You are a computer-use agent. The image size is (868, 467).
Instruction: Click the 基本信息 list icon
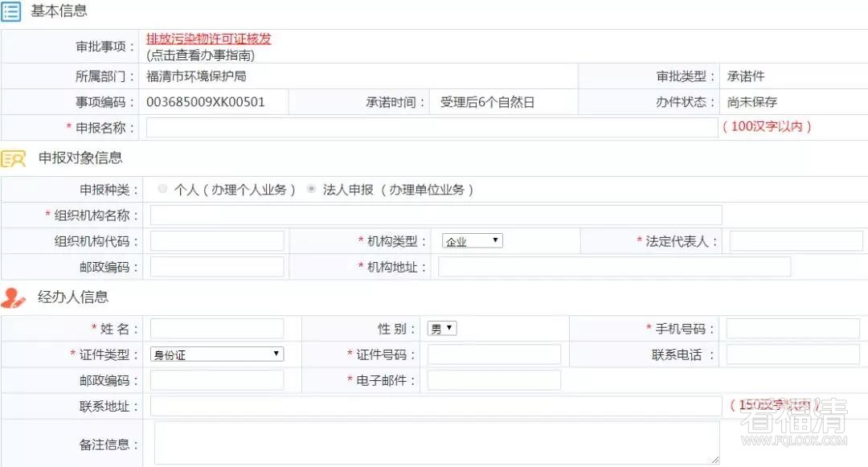(11, 12)
